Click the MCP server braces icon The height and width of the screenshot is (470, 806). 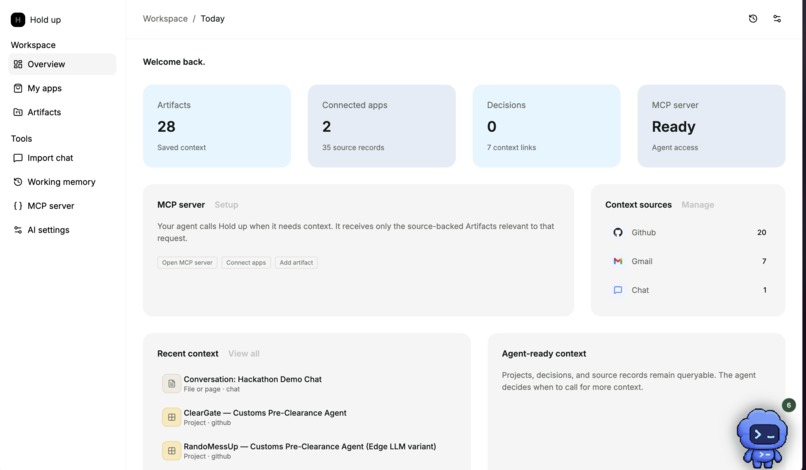18,206
